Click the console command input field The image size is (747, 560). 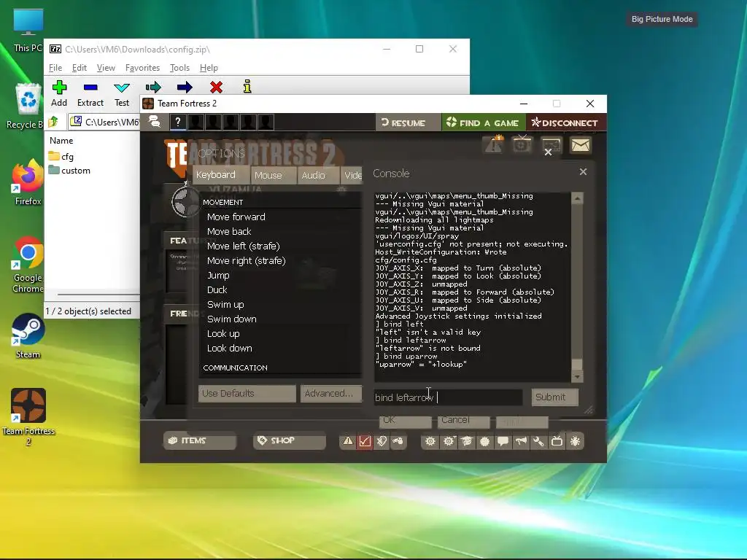[x=448, y=397]
